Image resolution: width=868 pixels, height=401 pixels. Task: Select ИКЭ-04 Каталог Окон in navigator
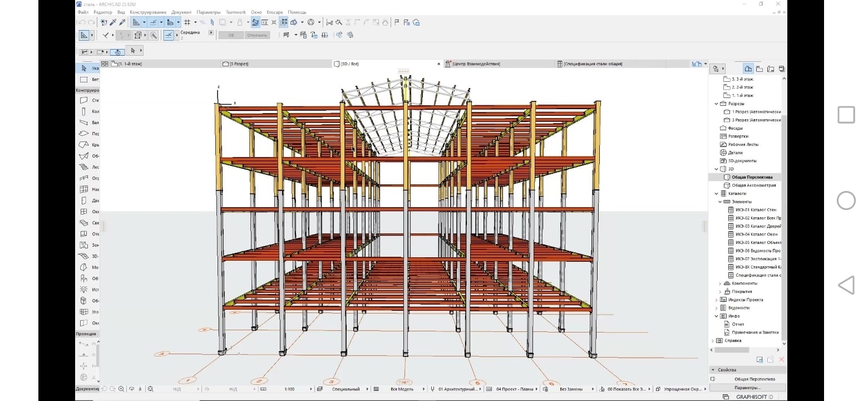756,234
